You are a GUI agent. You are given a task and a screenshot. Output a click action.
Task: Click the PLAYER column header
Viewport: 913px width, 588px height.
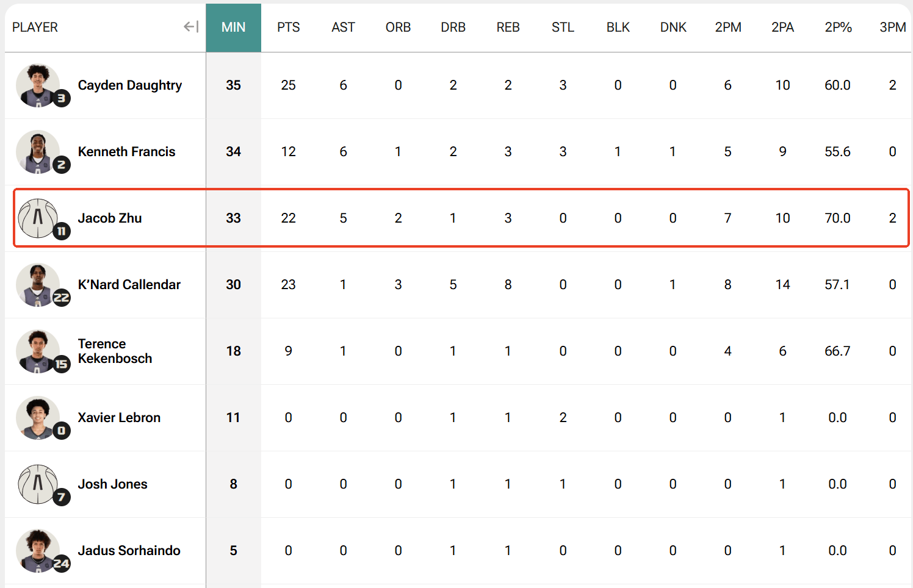point(35,27)
